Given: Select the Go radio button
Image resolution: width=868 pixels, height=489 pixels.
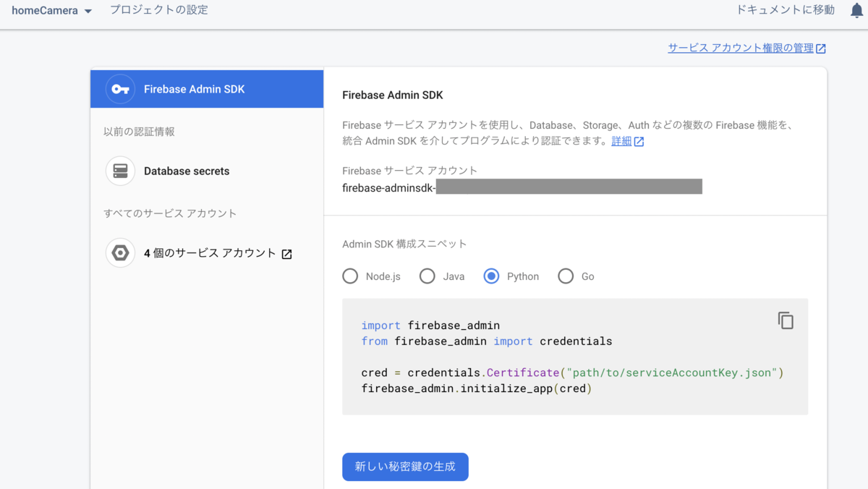Looking at the screenshot, I should (x=566, y=276).
